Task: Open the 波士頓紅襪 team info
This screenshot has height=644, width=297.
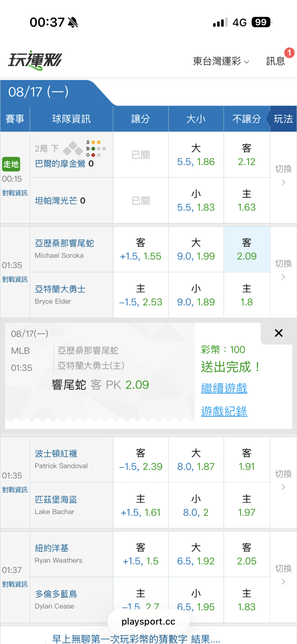Action: click(x=56, y=454)
